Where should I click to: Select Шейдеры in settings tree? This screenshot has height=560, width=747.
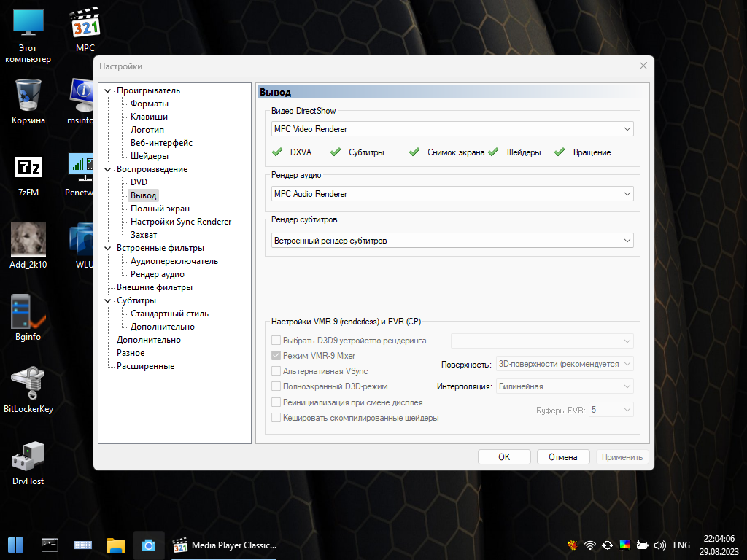(x=149, y=156)
